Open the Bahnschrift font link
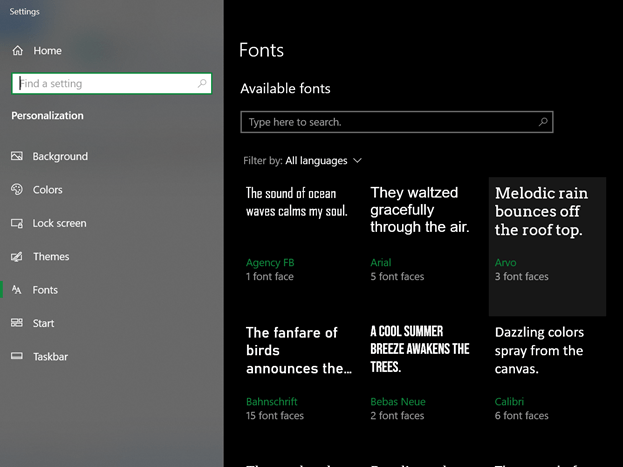This screenshot has width=623, height=467. 271,402
